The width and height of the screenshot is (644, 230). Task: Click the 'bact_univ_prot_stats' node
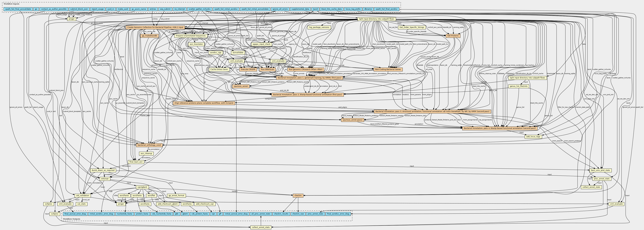pos(600,170)
